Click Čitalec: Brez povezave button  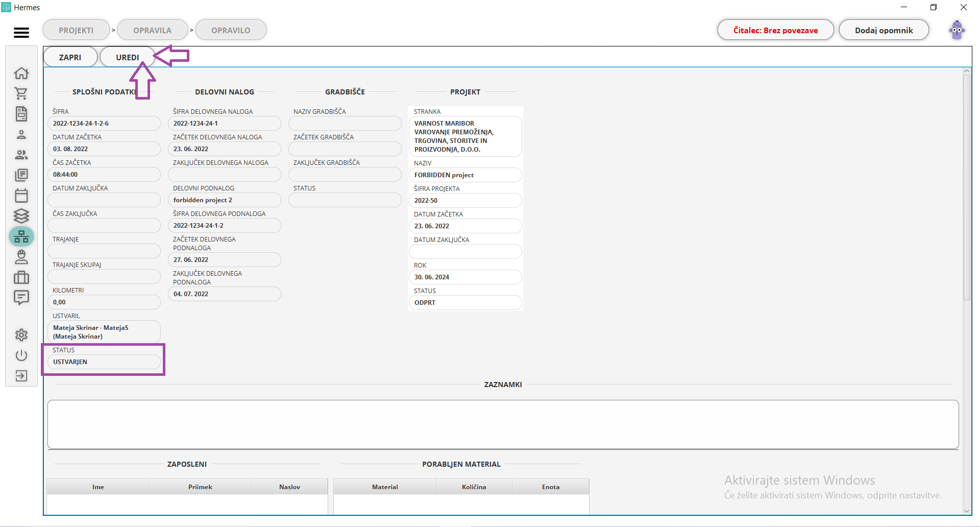click(775, 30)
